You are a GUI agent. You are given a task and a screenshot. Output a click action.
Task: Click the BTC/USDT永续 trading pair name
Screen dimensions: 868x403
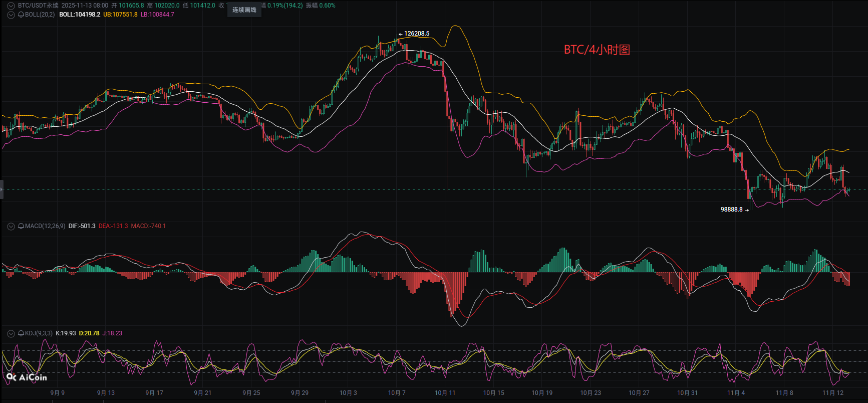click(x=38, y=6)
